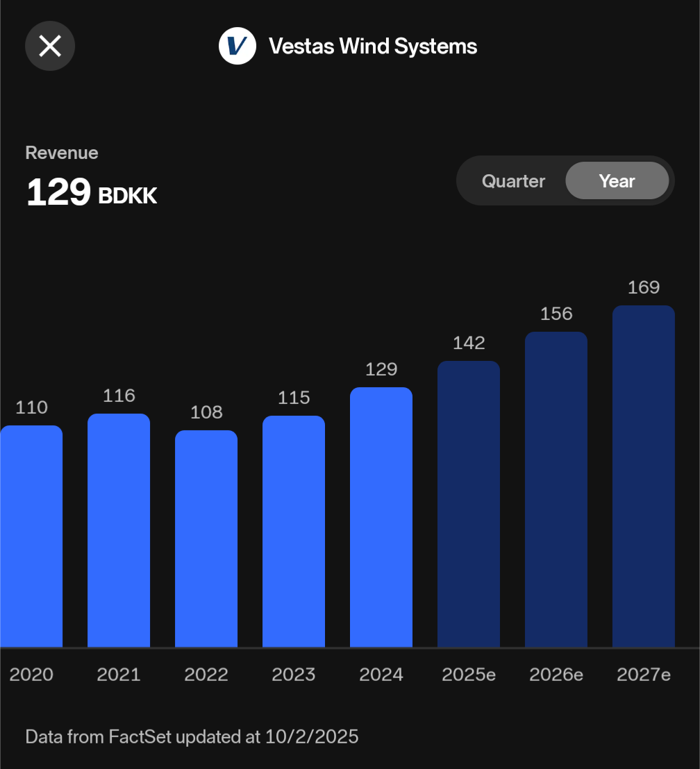
Task: Close the Vestas revenue panel
Action: 50,46
